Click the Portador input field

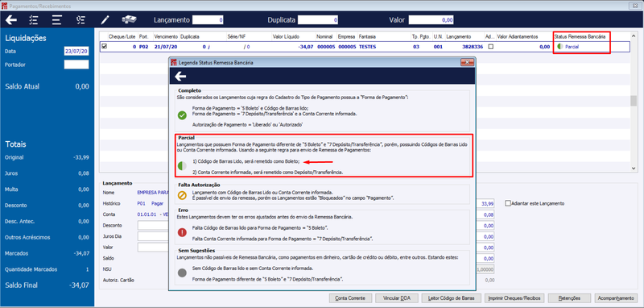click(x=76, y=65)
